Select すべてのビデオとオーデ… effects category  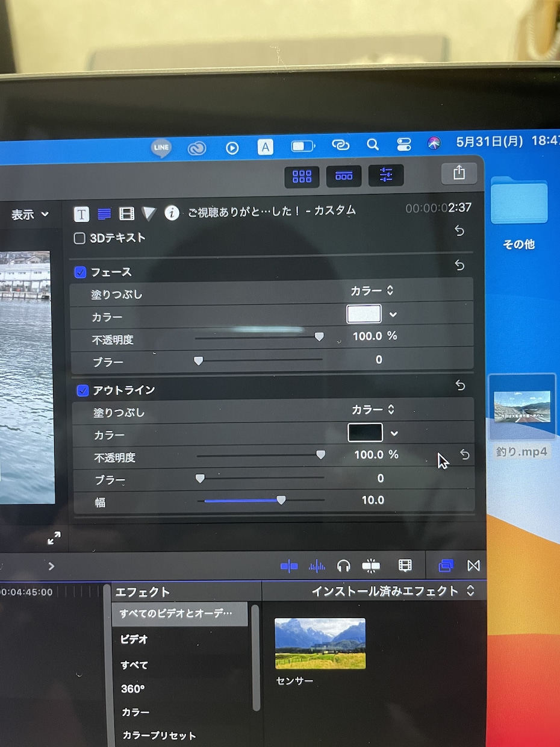click(179, 613)
